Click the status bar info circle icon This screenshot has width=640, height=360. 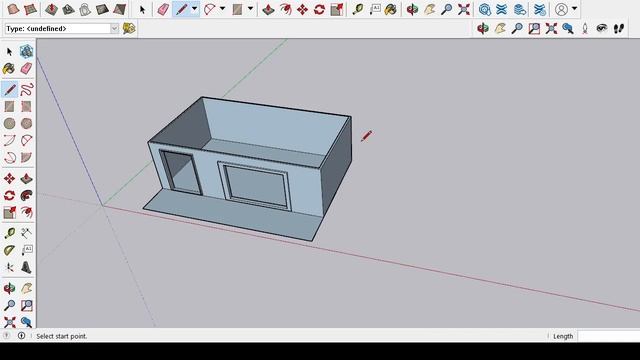point(21,336)
